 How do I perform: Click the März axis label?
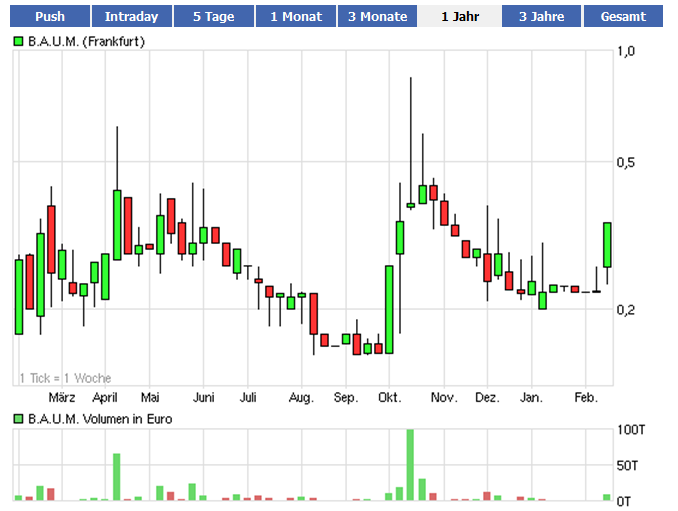tap(62, 397)
